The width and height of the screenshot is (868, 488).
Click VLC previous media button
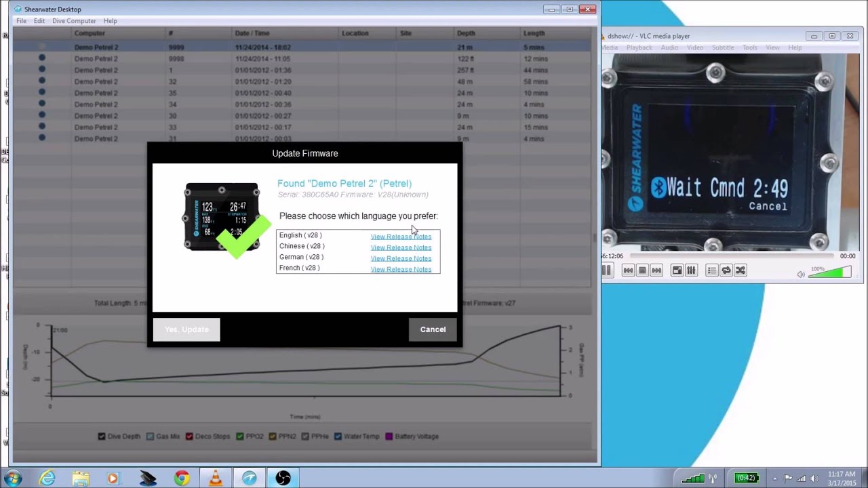(x=628, y=270)
